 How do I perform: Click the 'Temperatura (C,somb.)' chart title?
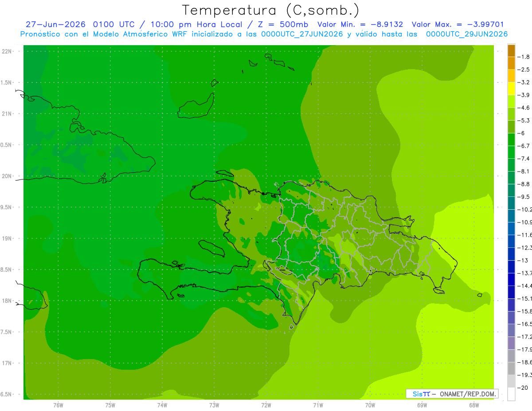tap(271, 10)
